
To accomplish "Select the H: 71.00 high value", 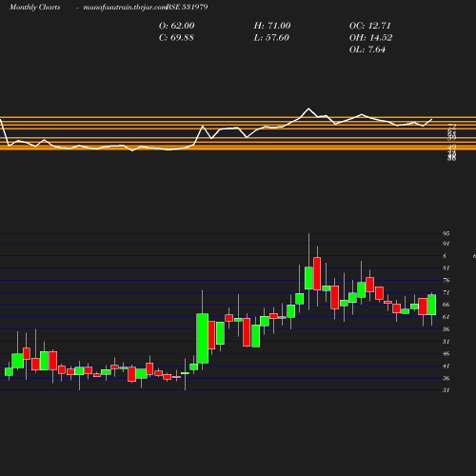I will coord(272,26).
